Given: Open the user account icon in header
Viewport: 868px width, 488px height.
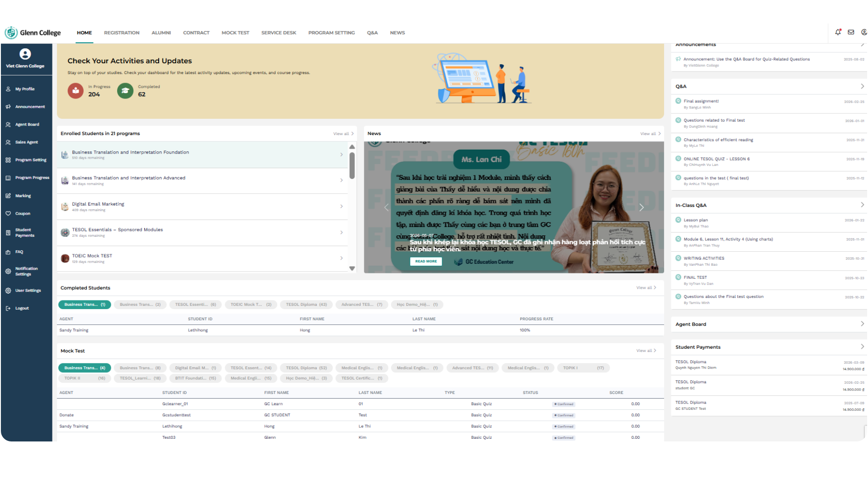Looking at the screenshot, I should coord(864,32).
